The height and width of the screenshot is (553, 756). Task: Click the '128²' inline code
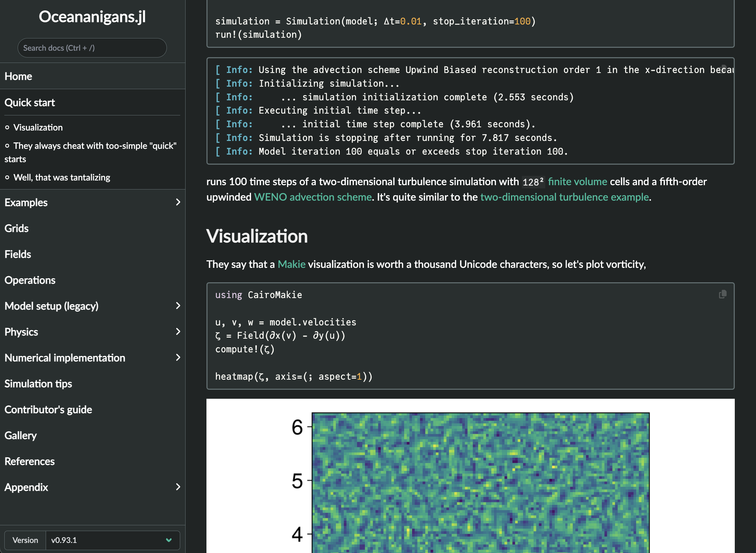click(533, 182)
